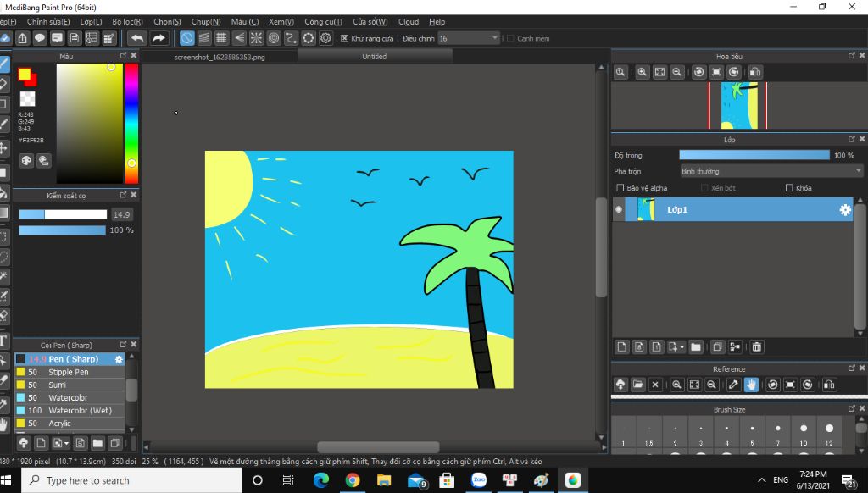This screenshot has width=868, height=493.
Task: Click the rainbow hue strip
Action: click(x=131, y=124)
